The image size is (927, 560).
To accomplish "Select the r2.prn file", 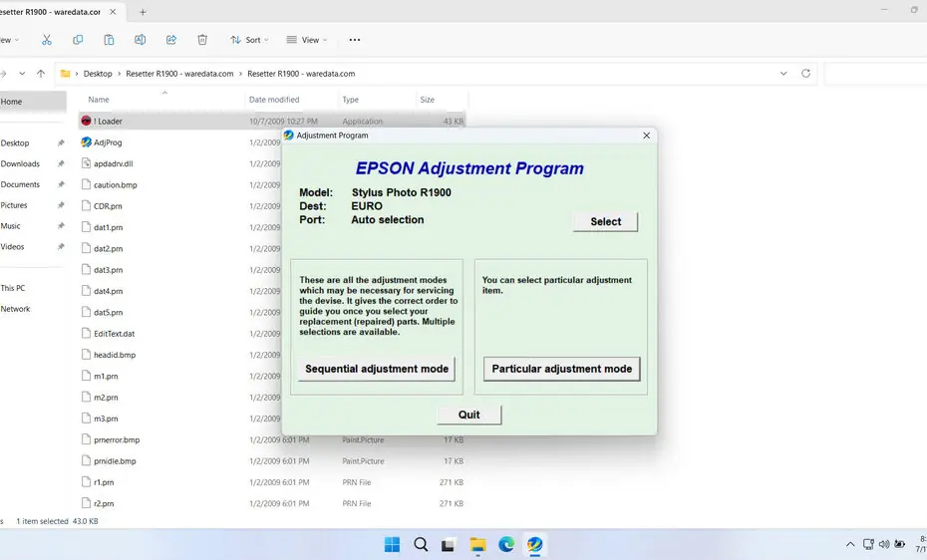I will click(x=104, y=504).
